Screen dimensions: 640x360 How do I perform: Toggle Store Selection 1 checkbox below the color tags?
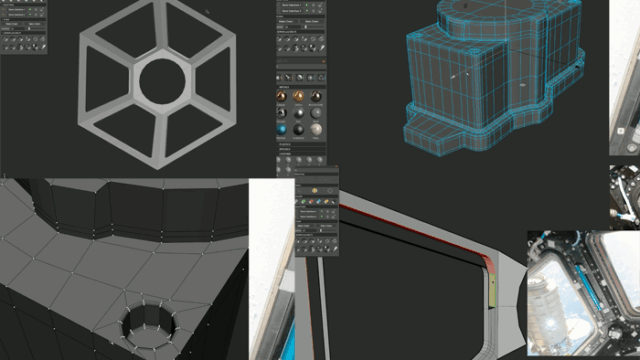(x=322, y=211)
